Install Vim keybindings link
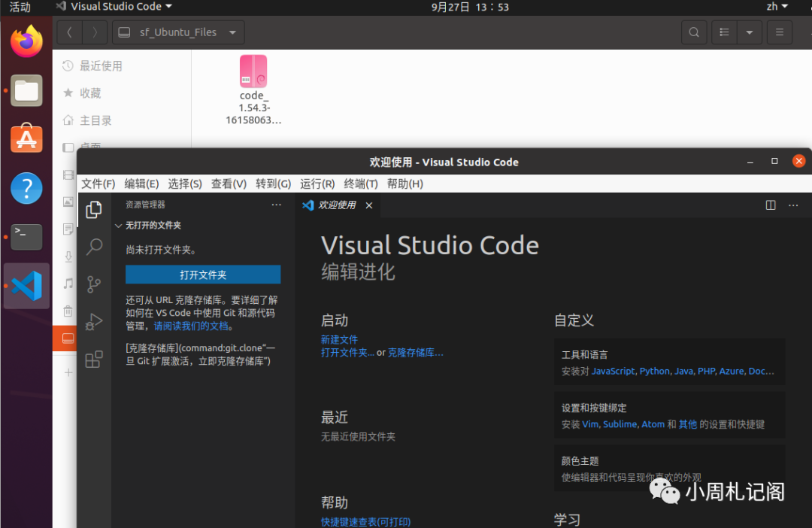The height and width of the screenshot is (528, 812). 590,424
